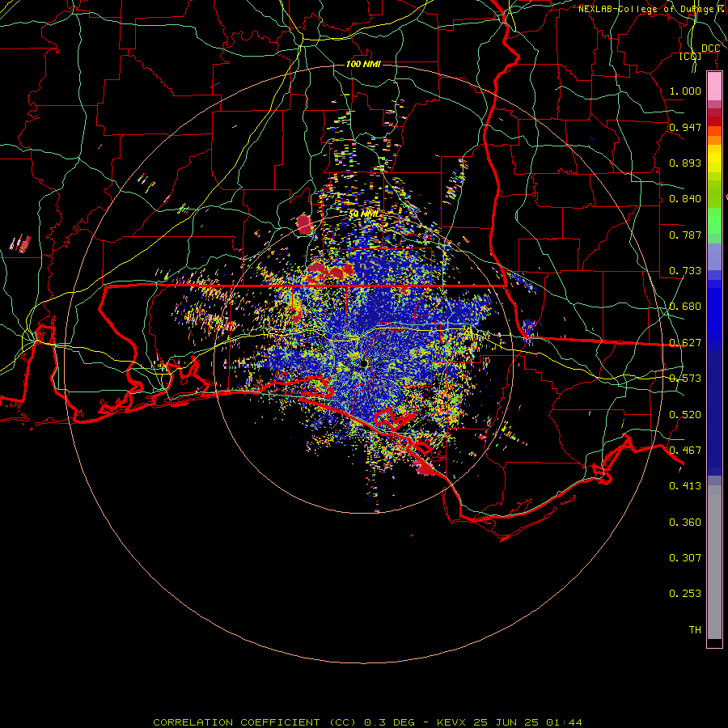Click the 0.253 scale value

point(685,594)
